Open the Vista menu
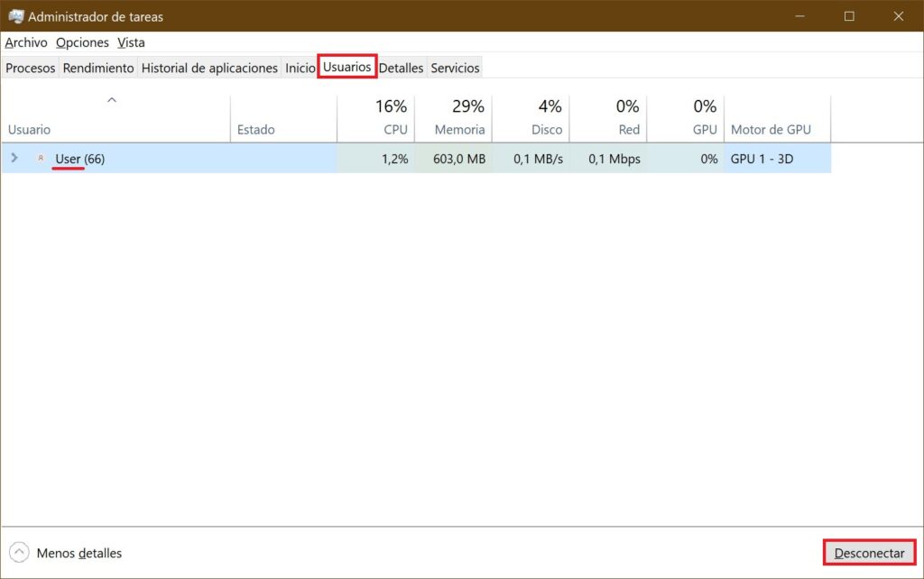The image size is (924, 579). 131,42
